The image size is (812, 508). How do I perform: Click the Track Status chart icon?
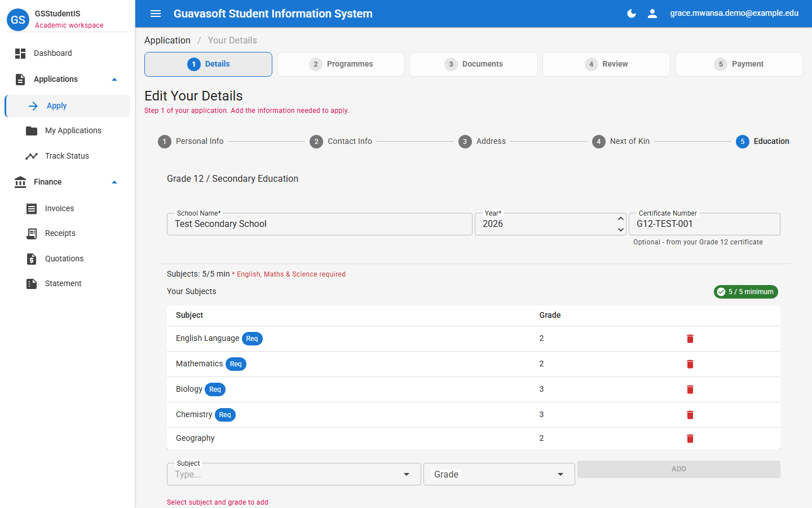(x=32, y=156)
